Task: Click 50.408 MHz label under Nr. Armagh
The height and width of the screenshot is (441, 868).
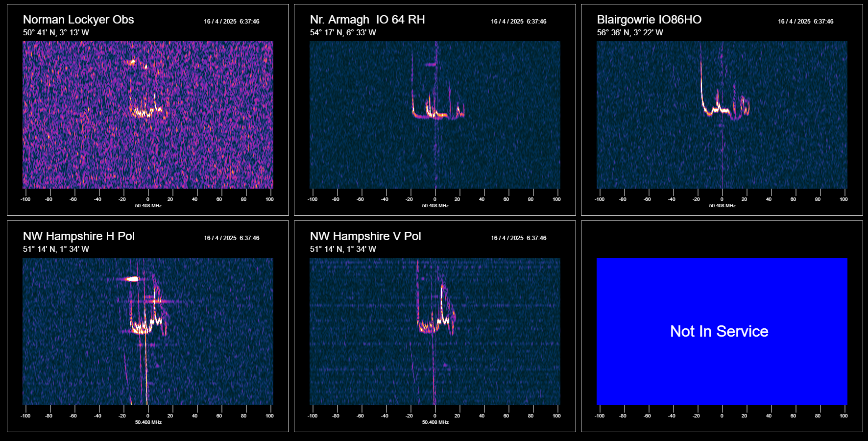Action: (x=435, y=206)
